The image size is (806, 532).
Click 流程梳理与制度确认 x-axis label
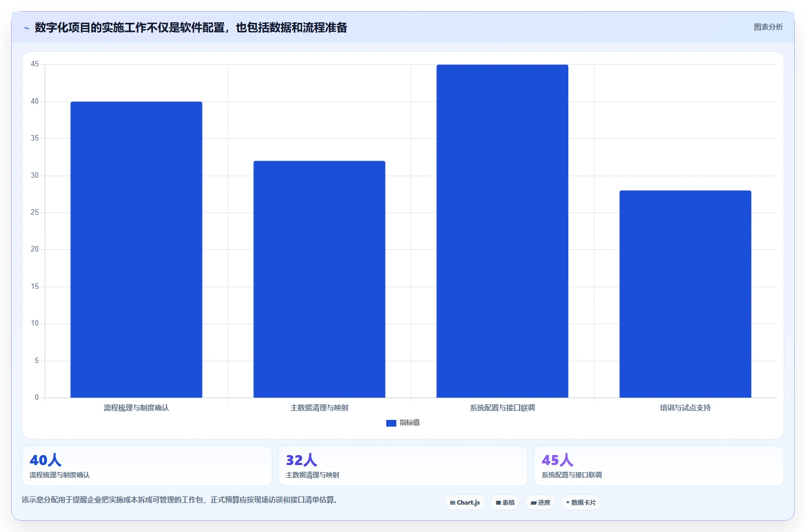[x=136, y=408]
